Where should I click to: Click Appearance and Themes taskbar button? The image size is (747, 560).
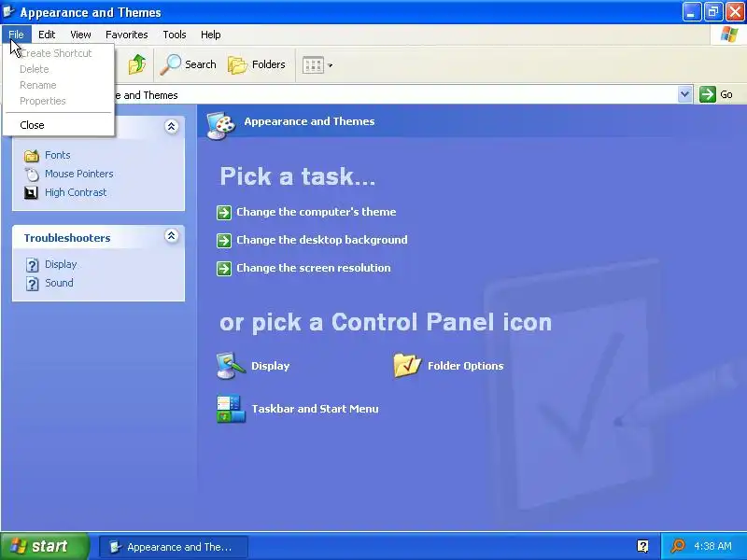tap(174, 547)
